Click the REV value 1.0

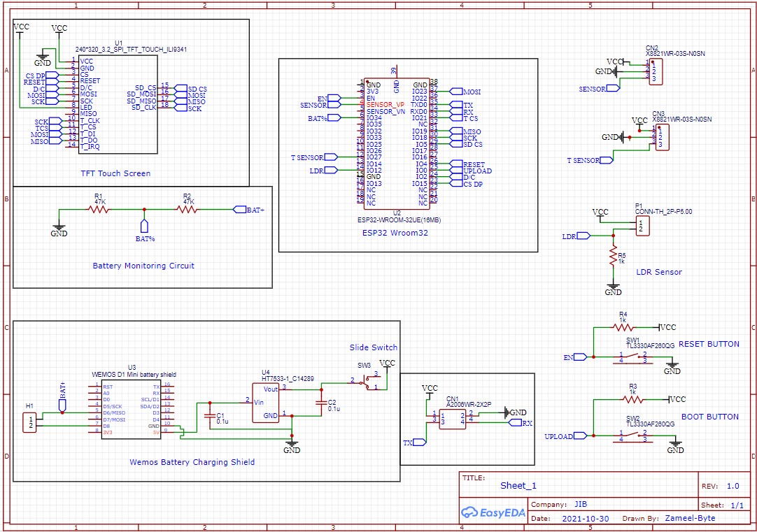coord(733,486)
